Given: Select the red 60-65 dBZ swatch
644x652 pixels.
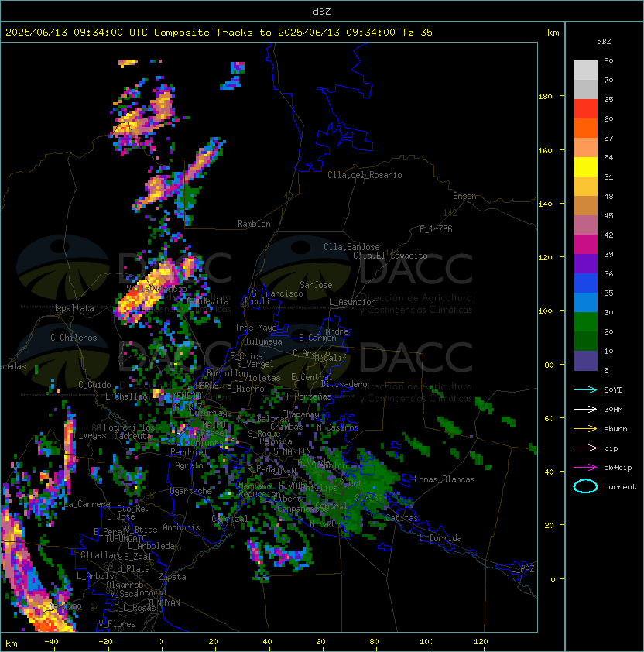Looking at the screenshot, I should [585, 109].
